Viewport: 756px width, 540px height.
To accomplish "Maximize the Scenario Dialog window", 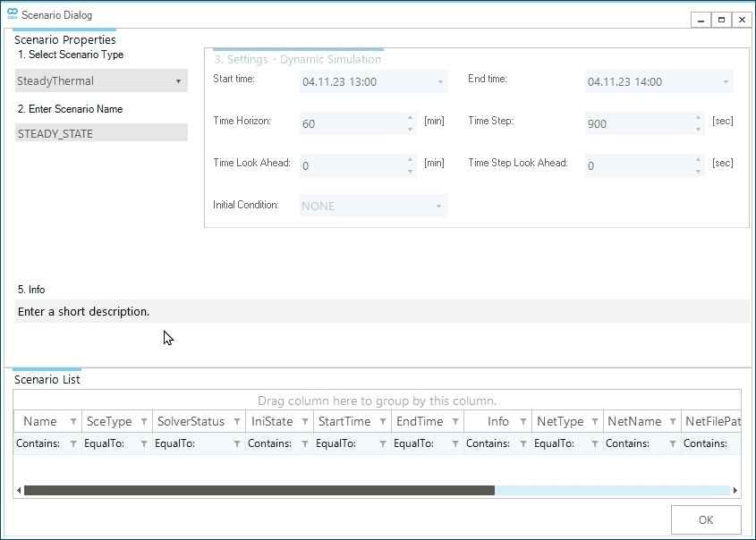I will coord(721,19).
